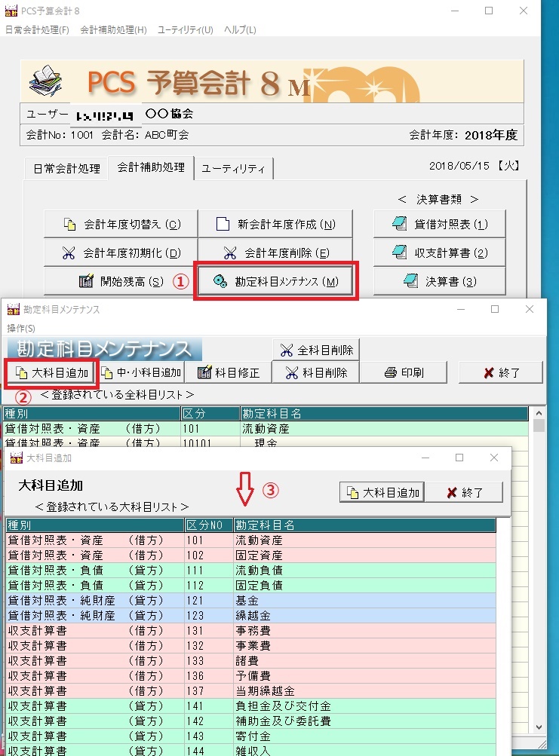Image resolution: width=559 pixels, height=756 pixels.
Task: Click scissors icon on 会計年度初期化
Action: click(69, 253)
